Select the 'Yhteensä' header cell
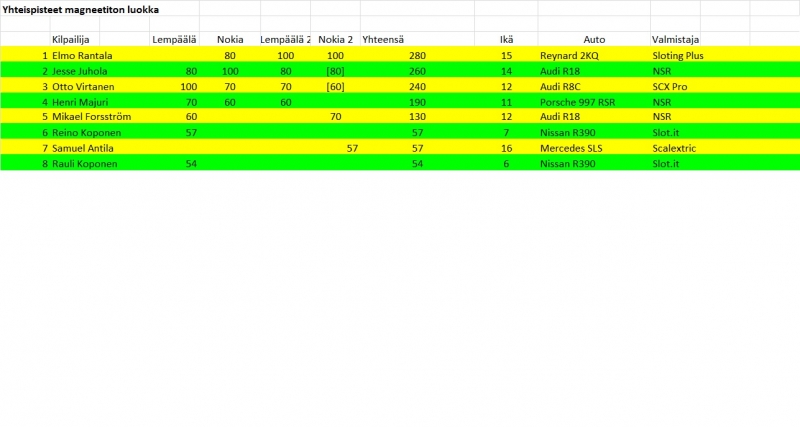This screenshot has width=800, height=427. point(383,39)
